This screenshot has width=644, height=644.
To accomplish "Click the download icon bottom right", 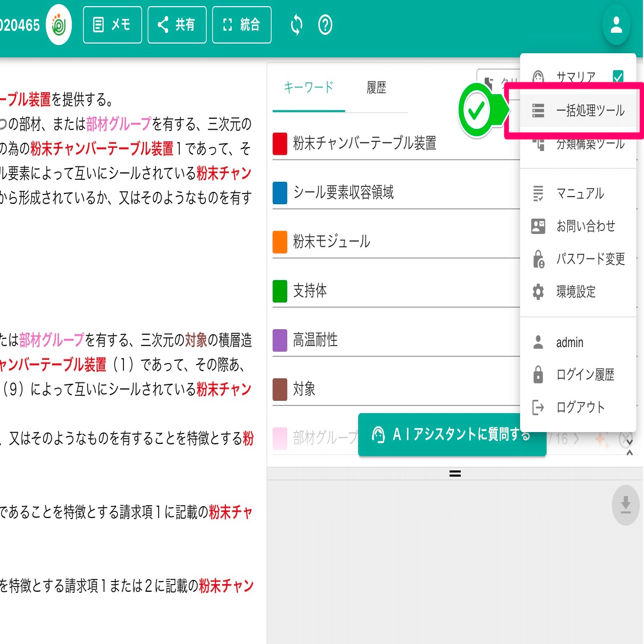I will pos(625,506).
